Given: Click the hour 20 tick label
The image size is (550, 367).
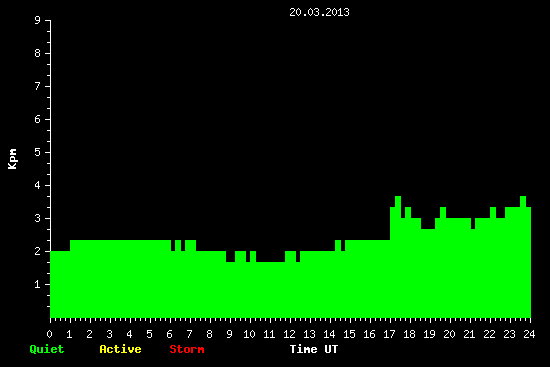Looking at the screenshot, I should point(449,334).
